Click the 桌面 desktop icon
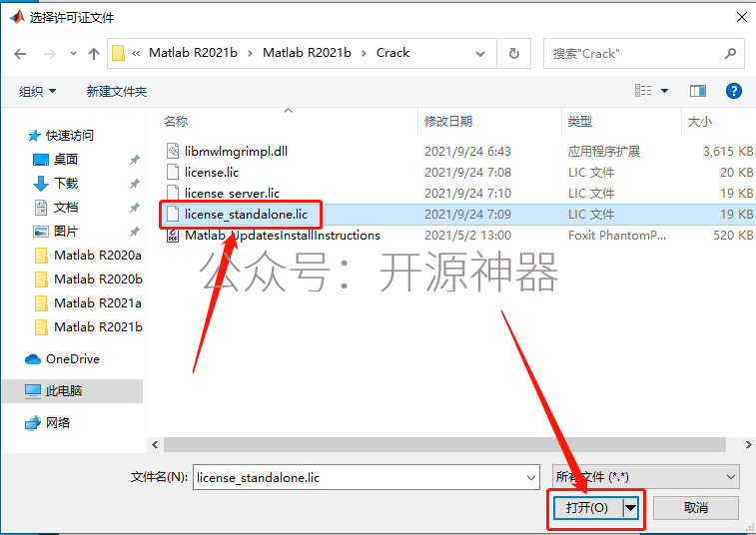Image resolution: width=756 pixels, height=535 pixels. [x=41, y=159]
